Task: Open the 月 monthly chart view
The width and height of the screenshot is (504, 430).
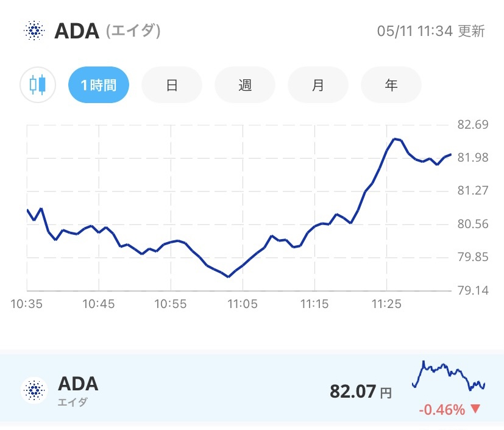Action: tap(318, 85)
